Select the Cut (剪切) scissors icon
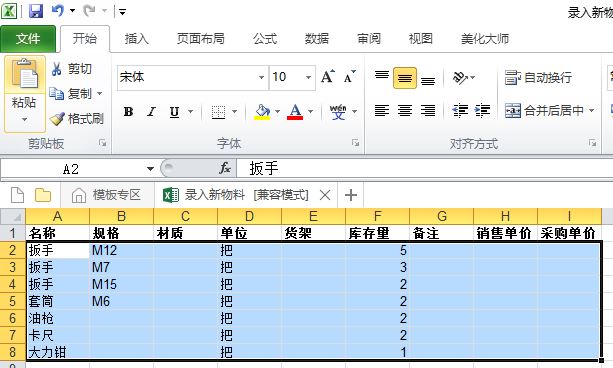613x368 pixels. [57, 69]
